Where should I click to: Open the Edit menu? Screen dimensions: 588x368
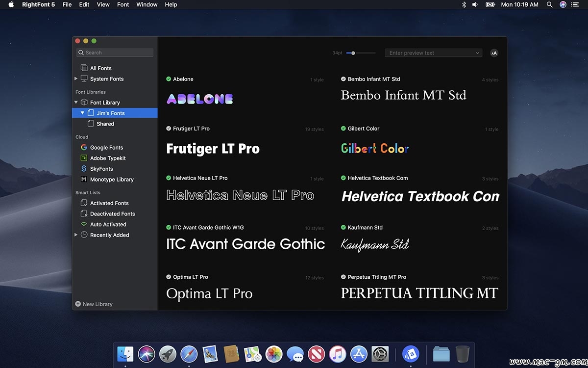84,4
